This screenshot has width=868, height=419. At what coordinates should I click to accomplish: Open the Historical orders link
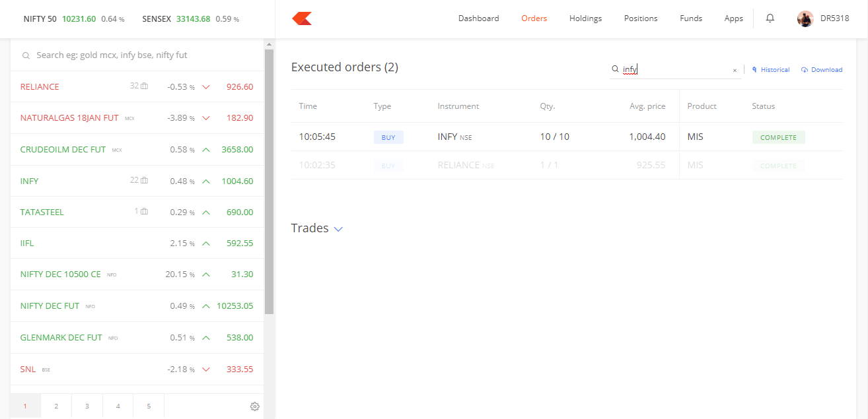[x=771, y=69]
